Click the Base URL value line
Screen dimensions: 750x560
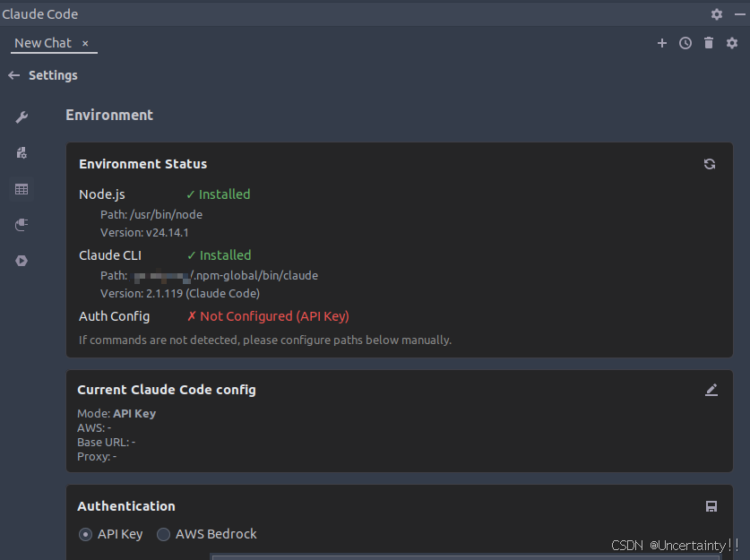pyautogui.click(x=107, y=442)
